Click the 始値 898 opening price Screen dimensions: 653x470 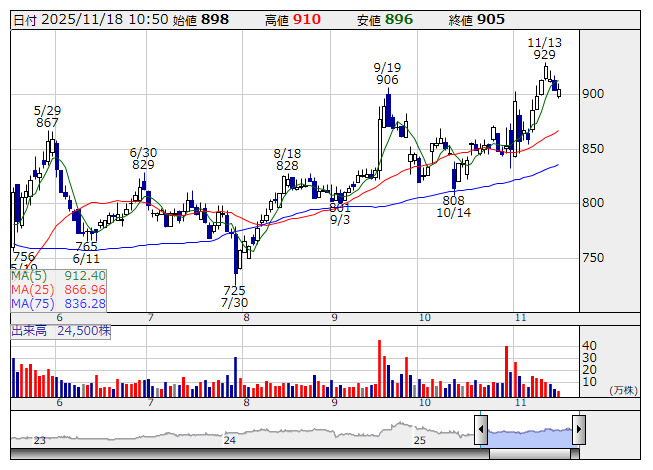(201, 20)
